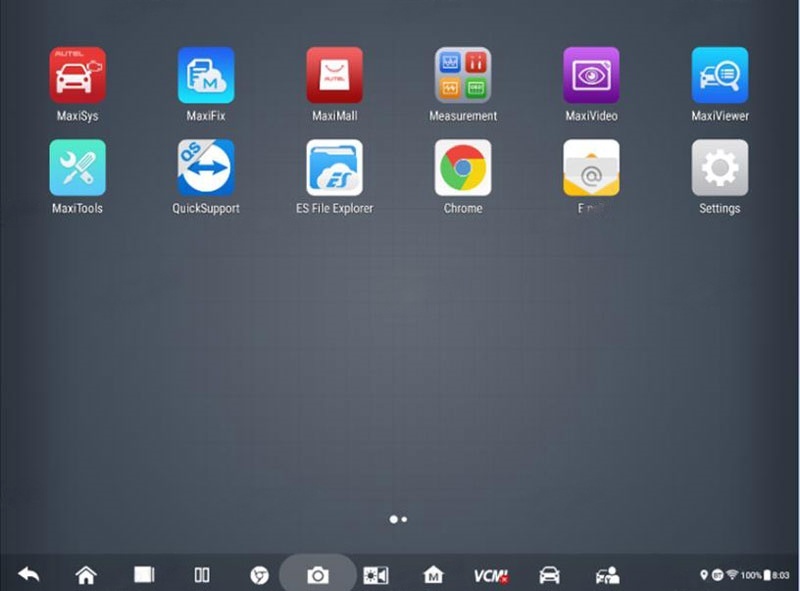800x591 pixels.
Task: Launch the QuickSupport remote app
Action: [206, 168]
